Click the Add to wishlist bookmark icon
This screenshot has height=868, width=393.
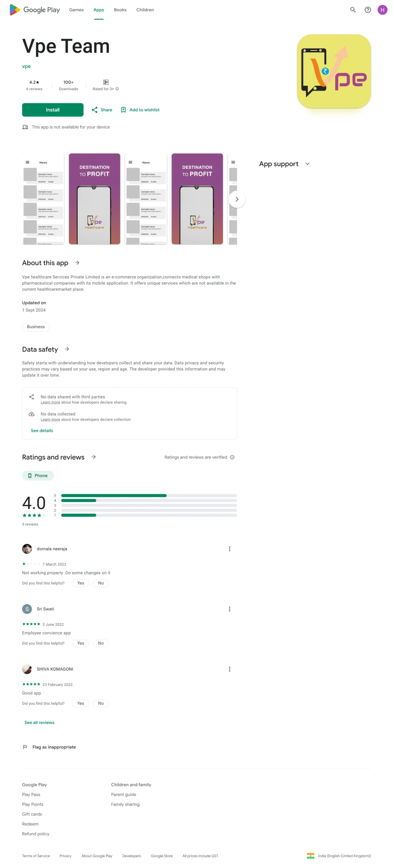123,110
